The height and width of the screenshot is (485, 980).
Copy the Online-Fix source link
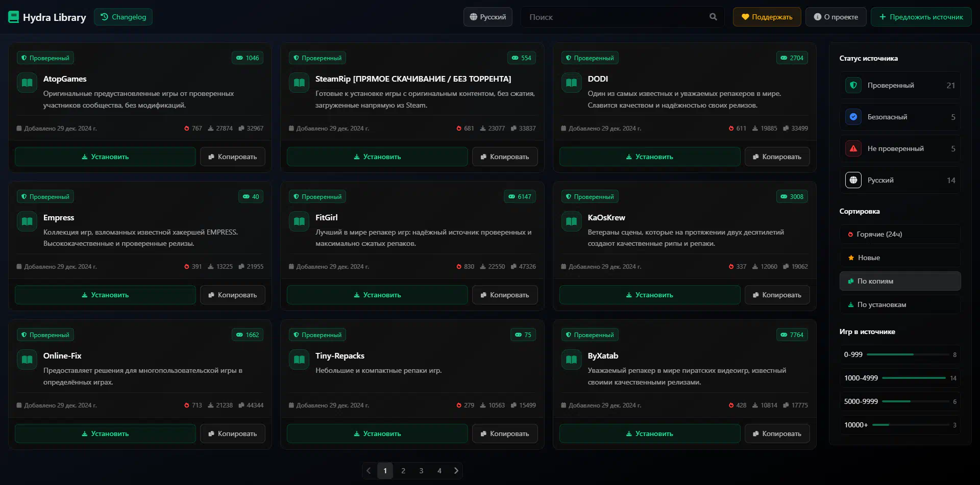point(232,433)
